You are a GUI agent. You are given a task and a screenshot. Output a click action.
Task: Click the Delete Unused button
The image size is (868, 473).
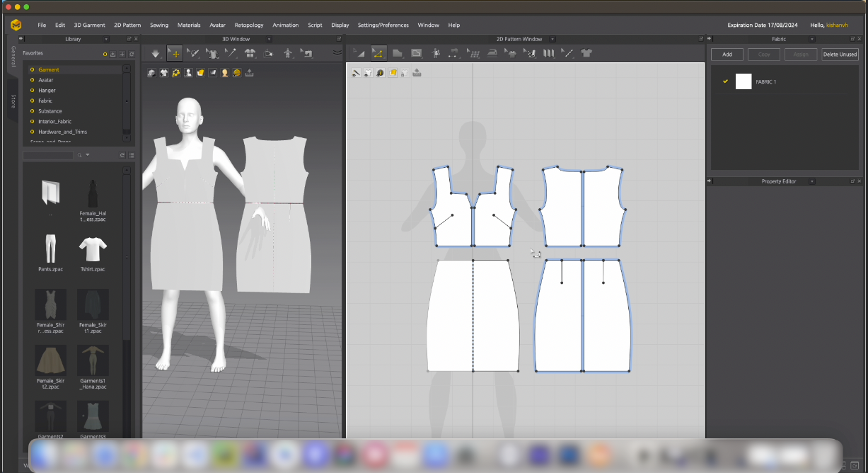point(840,54)
